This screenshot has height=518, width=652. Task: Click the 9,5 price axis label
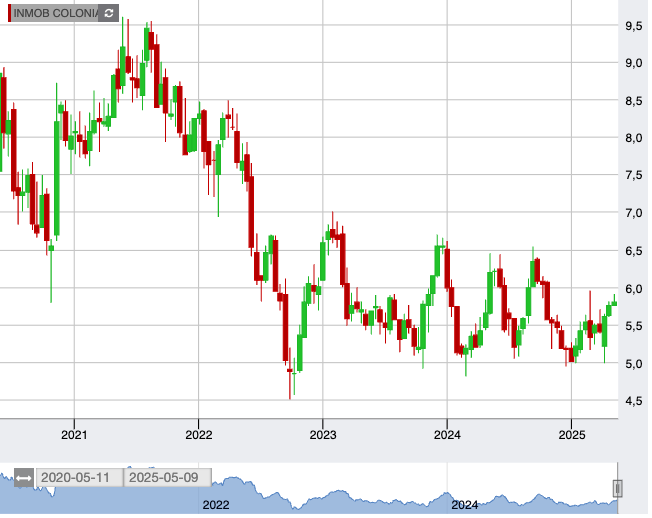pyautogui.click(x=634, y=26)
